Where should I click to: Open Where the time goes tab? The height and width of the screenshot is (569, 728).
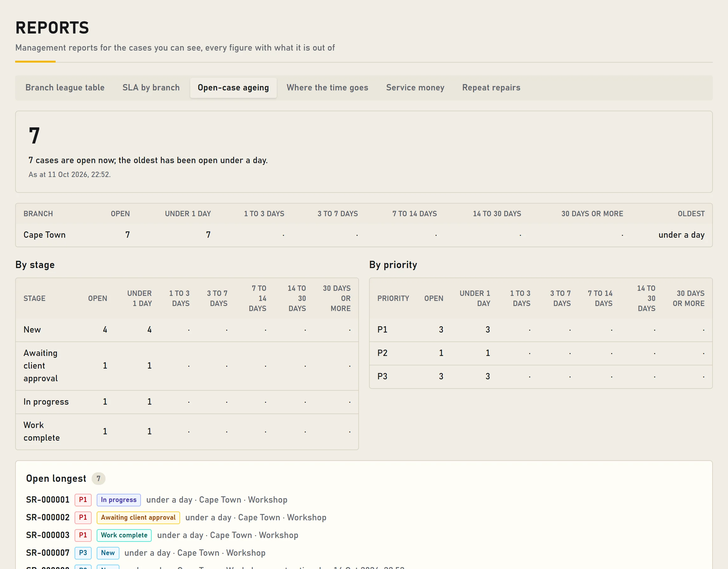[327, 88]
